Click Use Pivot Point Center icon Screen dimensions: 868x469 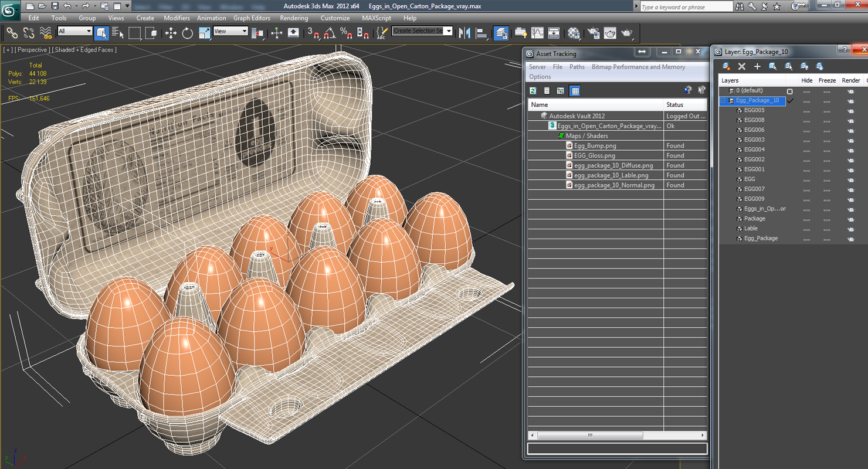257,33
